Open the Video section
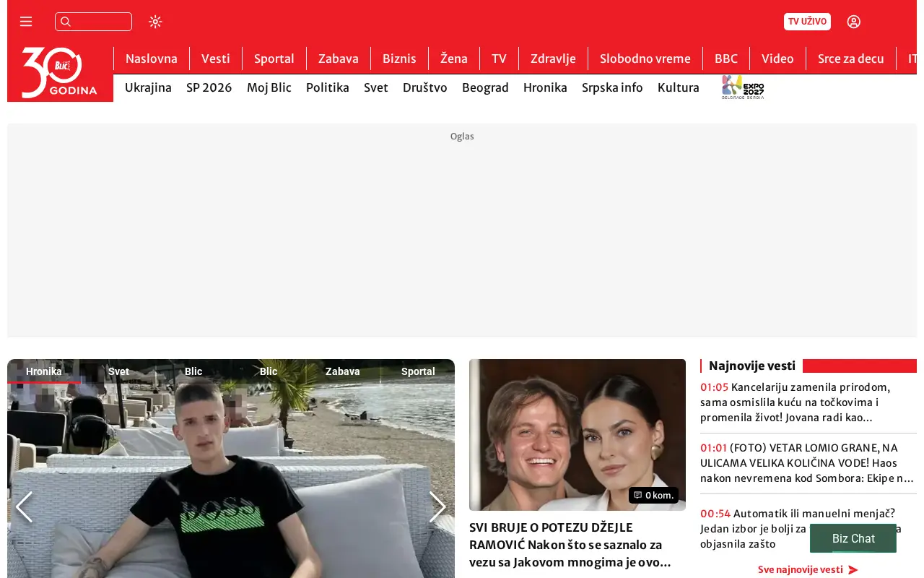The image size is (924, 578). pyautogui.click(x=777, y=59)
